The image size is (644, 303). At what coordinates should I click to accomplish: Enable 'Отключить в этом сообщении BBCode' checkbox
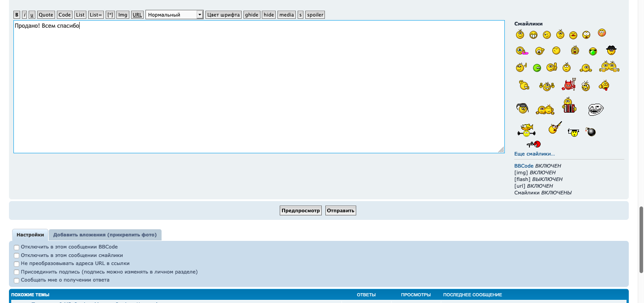17,247
